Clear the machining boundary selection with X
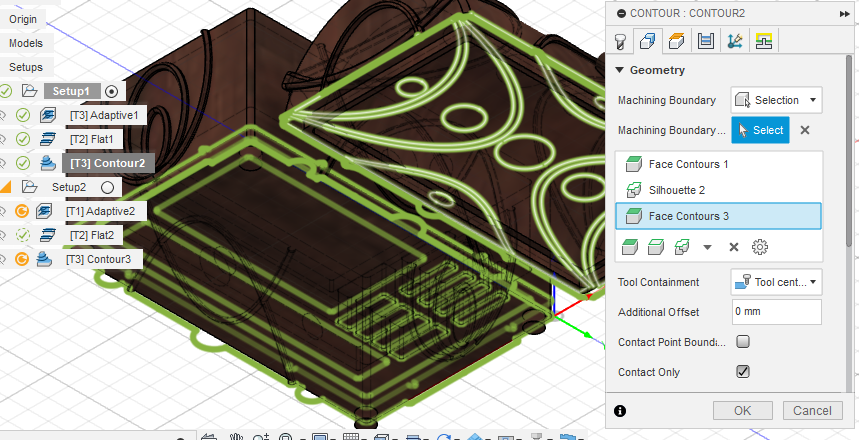The image size is (859, 440). (x=805, y=130)
